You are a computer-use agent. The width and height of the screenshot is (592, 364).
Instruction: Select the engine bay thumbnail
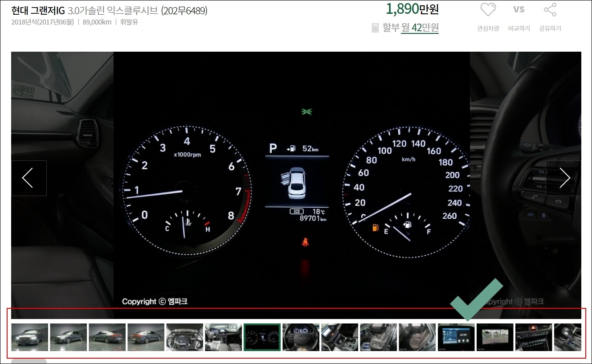tap(185, 337)
